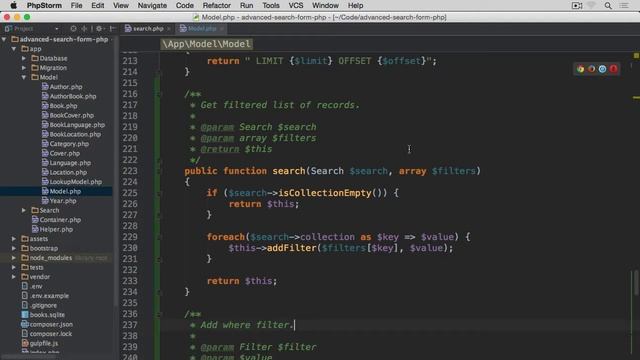This screenshot has width=640, height=360.
Task: Open the Refactor menu
Action: (216, 6)
